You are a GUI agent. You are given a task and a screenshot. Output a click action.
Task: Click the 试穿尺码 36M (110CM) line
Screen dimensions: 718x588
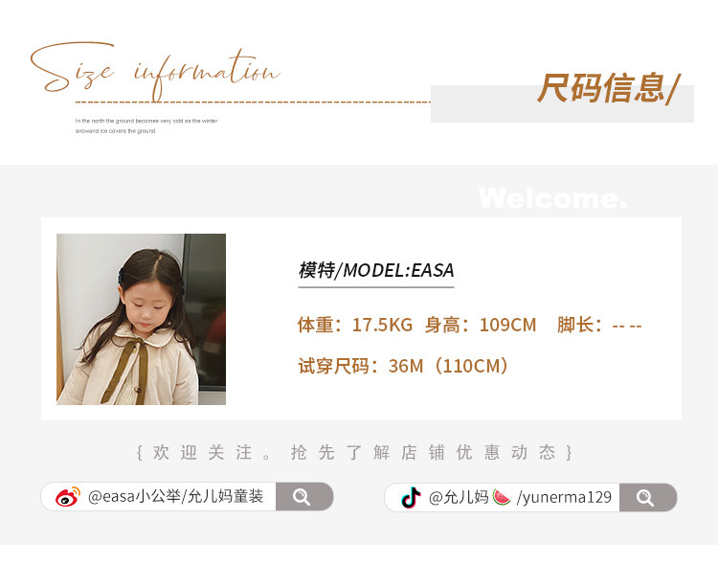tap(403, 366)
